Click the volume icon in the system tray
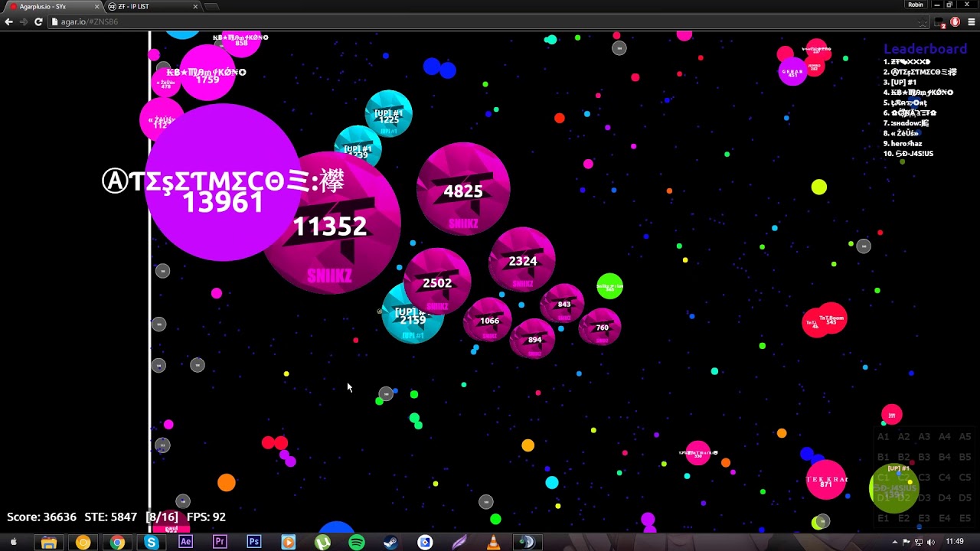Viewport: 980px width, 551px height. pos(931,542)
